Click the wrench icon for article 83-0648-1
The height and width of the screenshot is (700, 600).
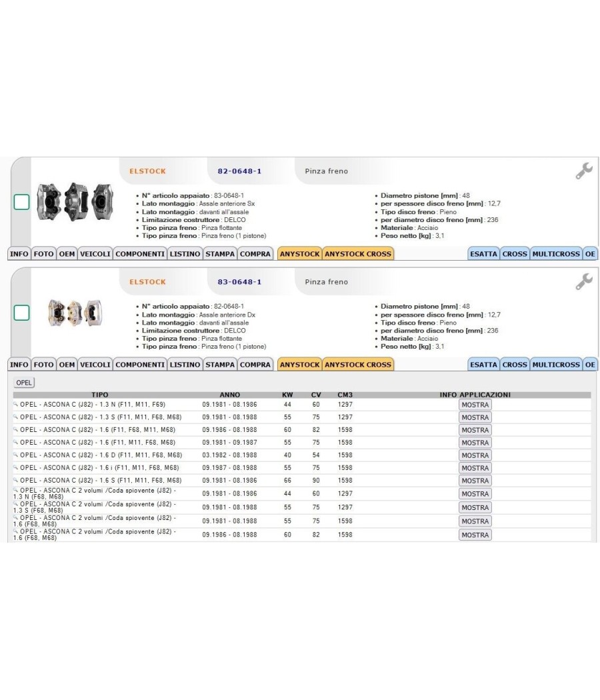584,282
